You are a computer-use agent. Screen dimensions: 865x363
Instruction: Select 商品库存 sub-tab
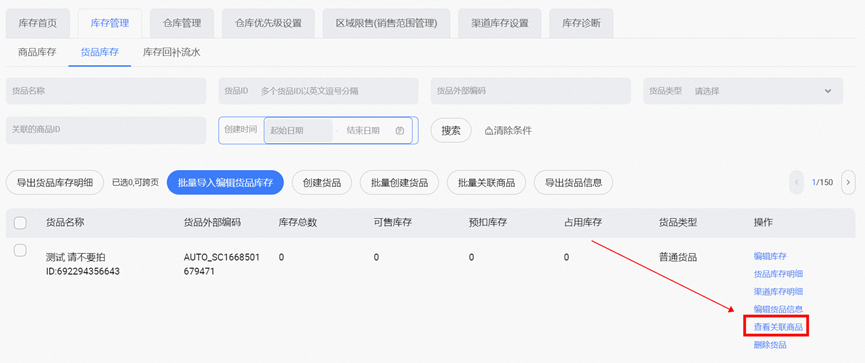point(37,52)
